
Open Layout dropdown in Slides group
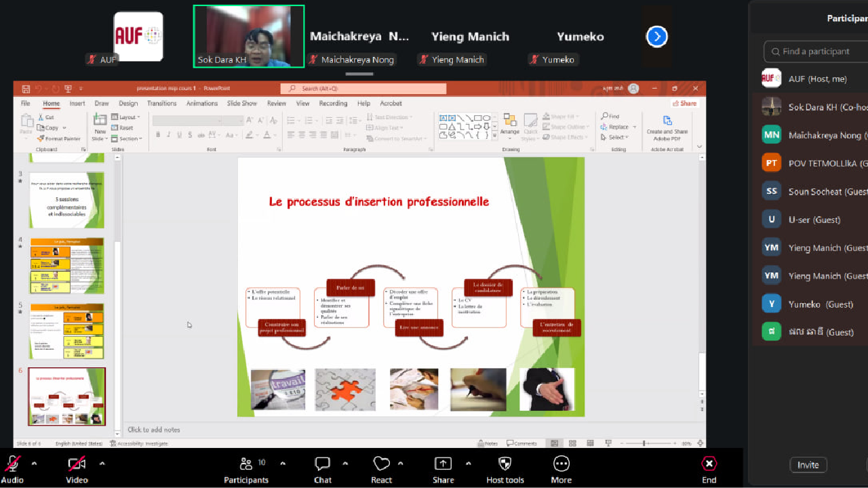click(x=125, y=117)
